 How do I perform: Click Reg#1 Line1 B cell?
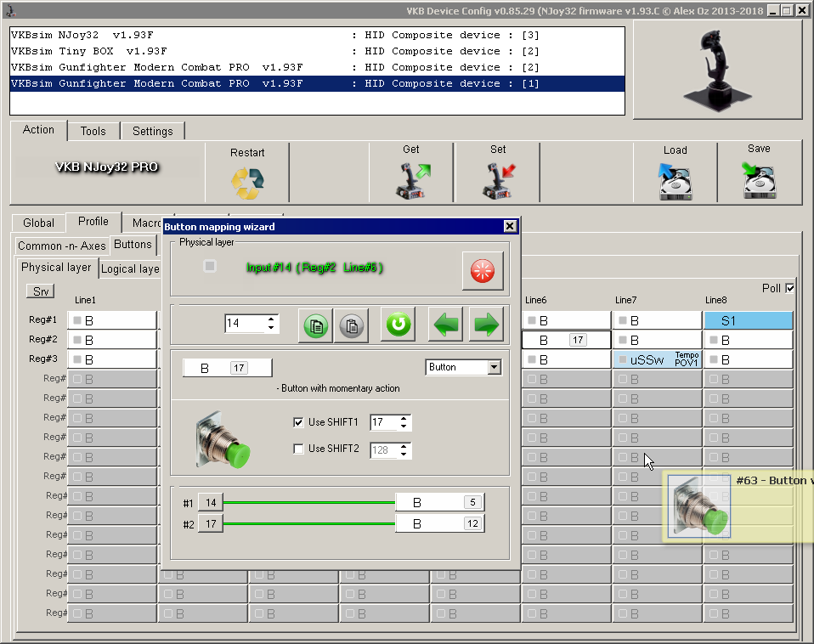click(112, 320)
